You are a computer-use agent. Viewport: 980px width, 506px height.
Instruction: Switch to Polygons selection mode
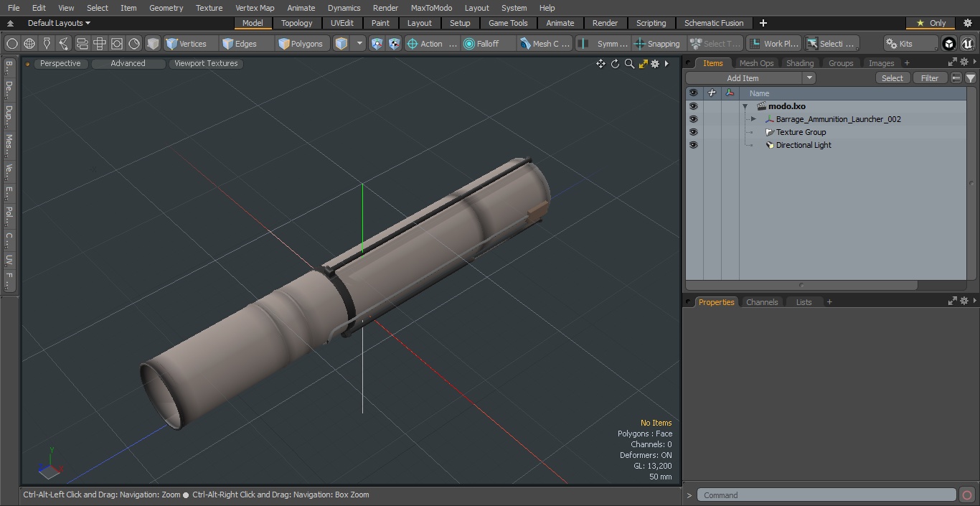[303, 44]
